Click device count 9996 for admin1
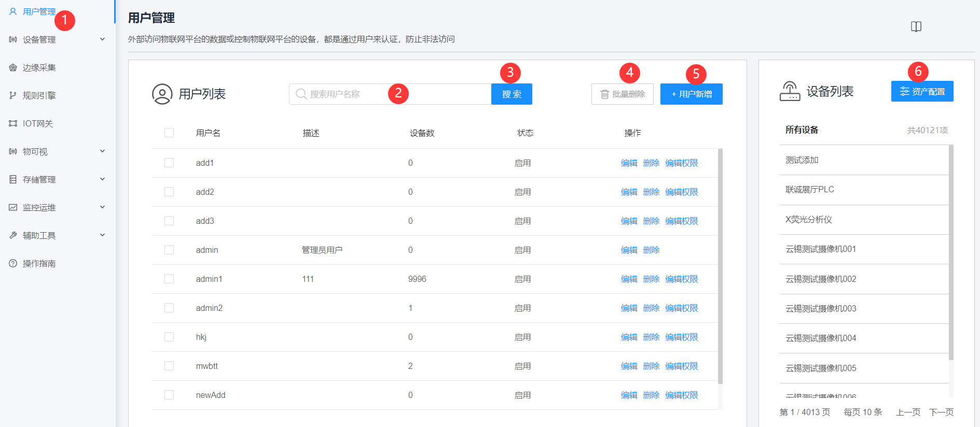 pos(417,279)
